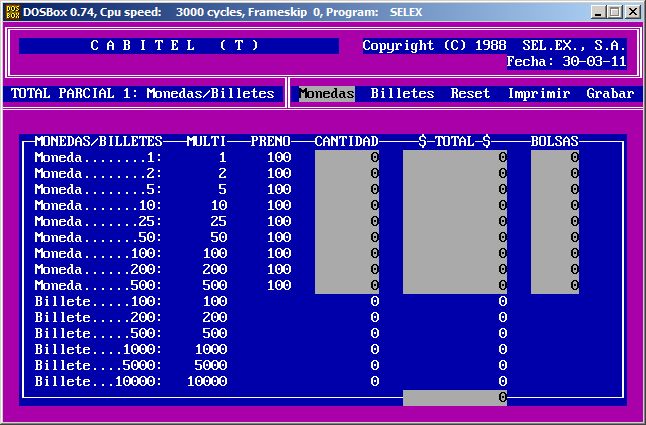Click the PRENO value for Moneda 2
Viewport: 646px width, 425px height.
point(279,174)
